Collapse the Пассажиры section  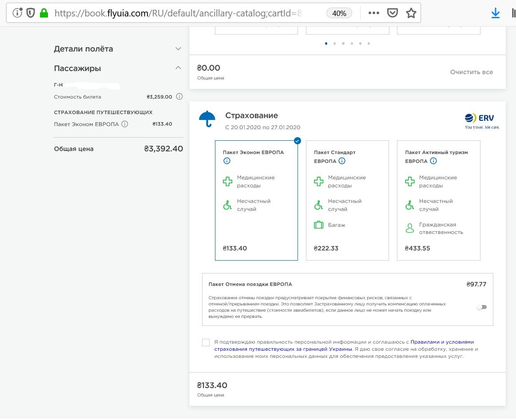[x=178, y=68]
